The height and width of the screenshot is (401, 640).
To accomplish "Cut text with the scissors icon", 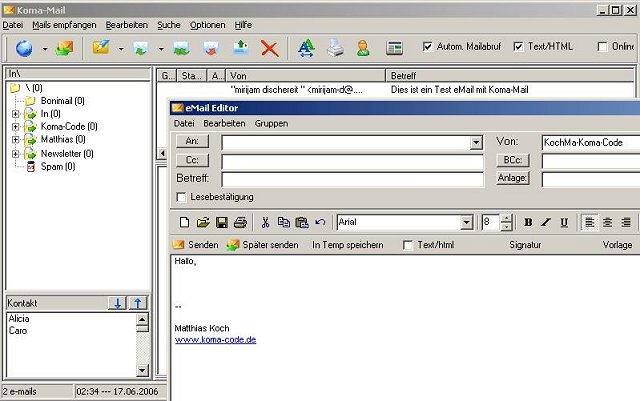I will click(265, 222).
